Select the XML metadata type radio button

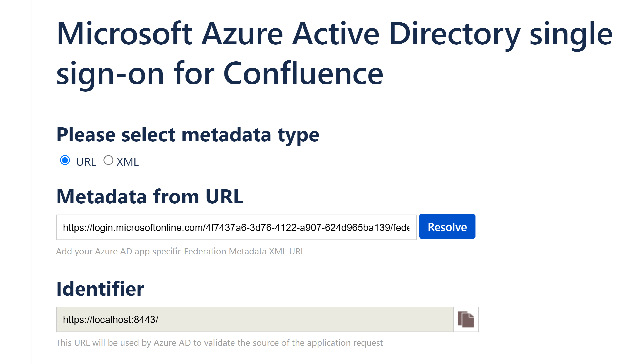109,160
